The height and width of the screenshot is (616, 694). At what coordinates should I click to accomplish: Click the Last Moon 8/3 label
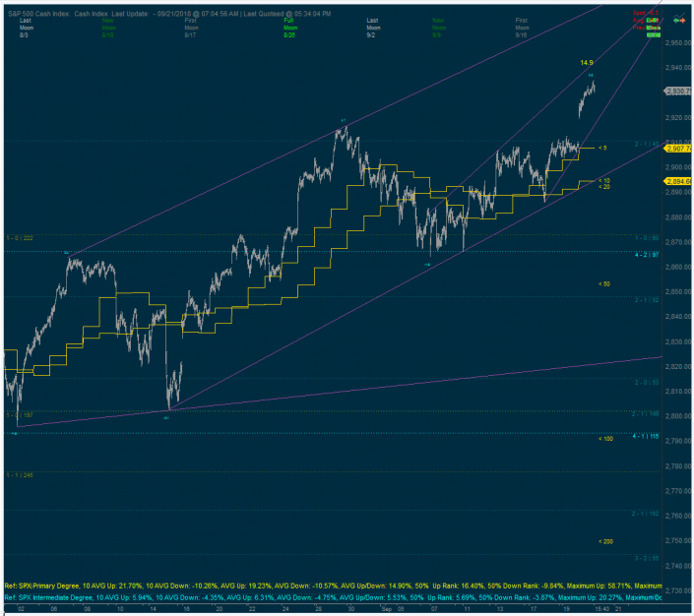(x=26, y=28)
